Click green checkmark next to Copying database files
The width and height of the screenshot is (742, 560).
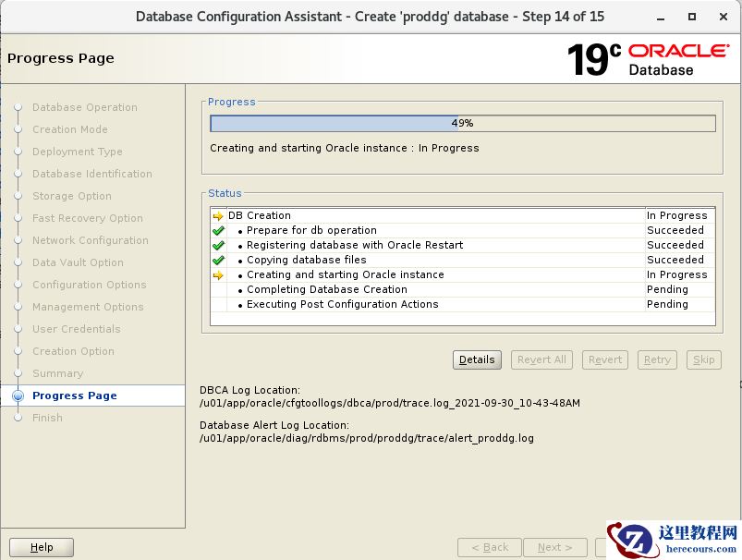(x=218, y=261)
